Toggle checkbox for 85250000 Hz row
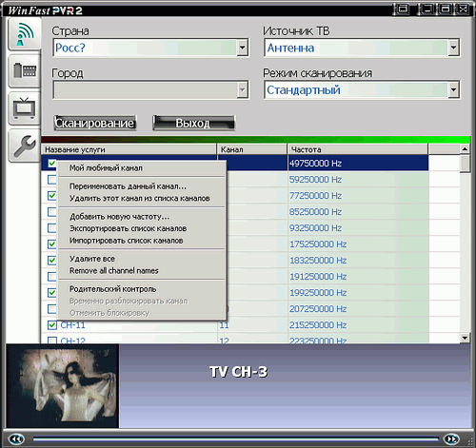The width and height of the screenshot is (476, 448). (52, 212)
